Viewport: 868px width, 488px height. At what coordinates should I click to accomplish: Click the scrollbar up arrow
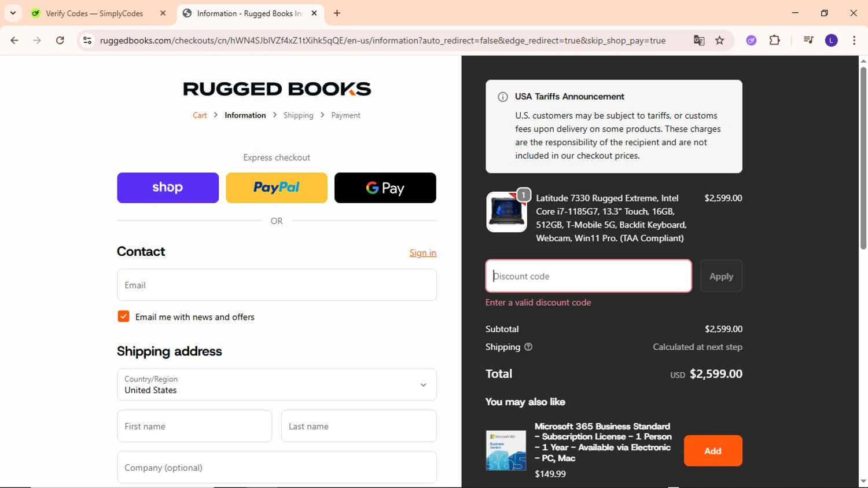point(863,61)
